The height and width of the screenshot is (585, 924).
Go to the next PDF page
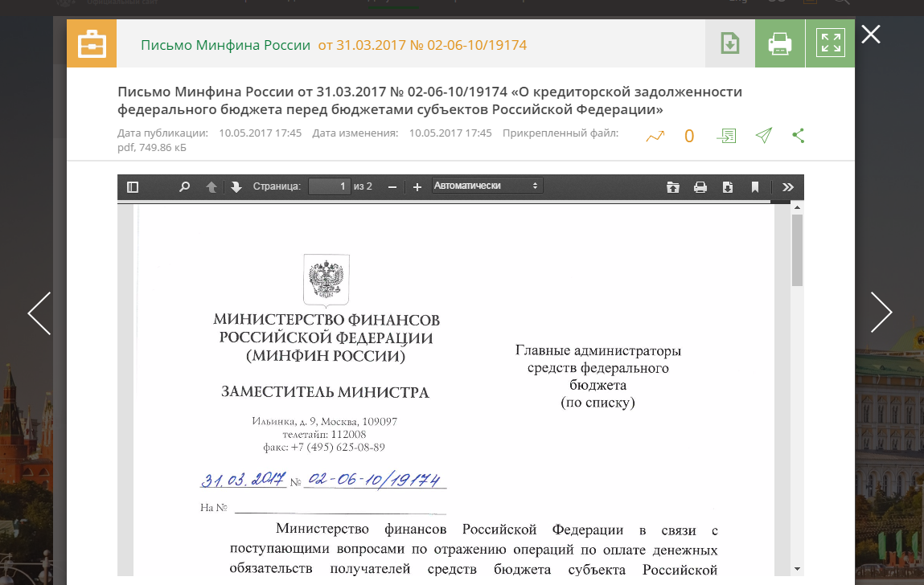236,187
